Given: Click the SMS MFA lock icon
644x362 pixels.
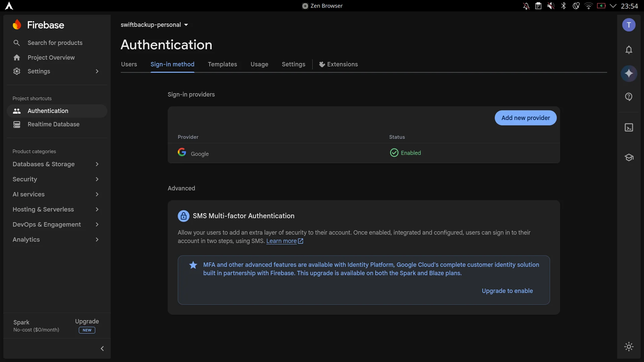Looking at the screenshot, I should tap(183, 216).
